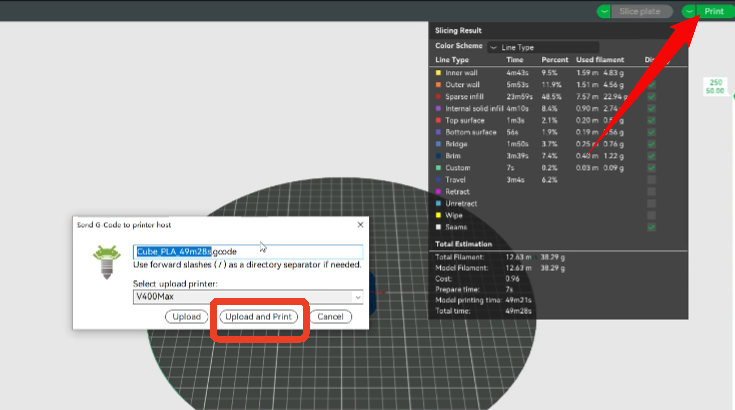The height and width of the screenshot is (410, 735).
Task: Expand the Color Scheme Line Type dropdown
Action: click(x=543, y=47)
